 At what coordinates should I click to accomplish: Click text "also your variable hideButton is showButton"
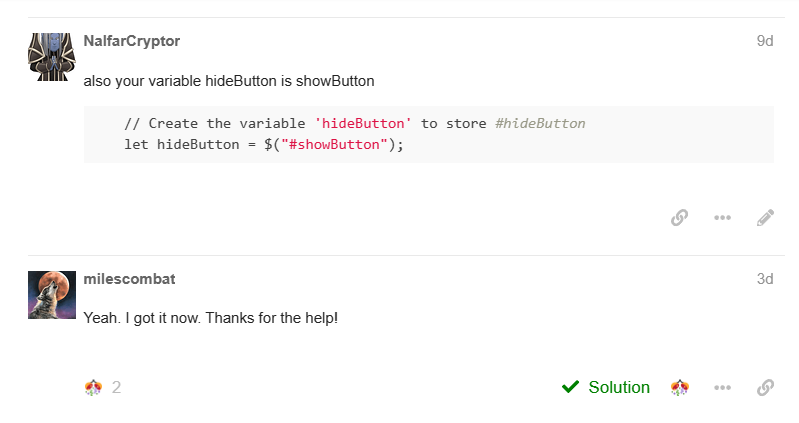click(x=229, y=80)
